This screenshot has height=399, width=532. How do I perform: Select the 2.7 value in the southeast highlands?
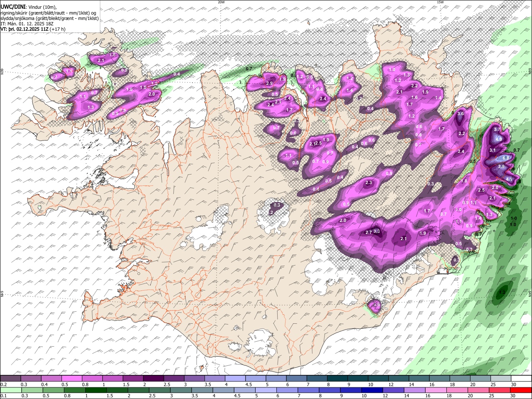(x=368, y=232)
